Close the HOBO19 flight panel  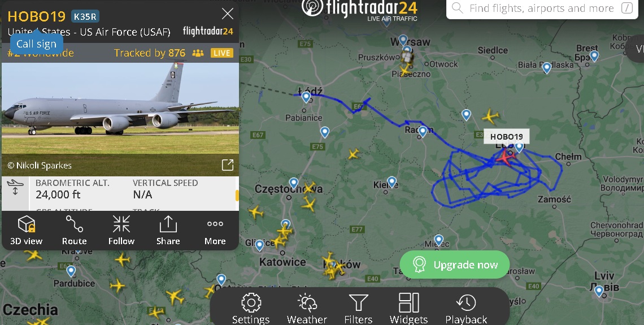click(228, 14)
